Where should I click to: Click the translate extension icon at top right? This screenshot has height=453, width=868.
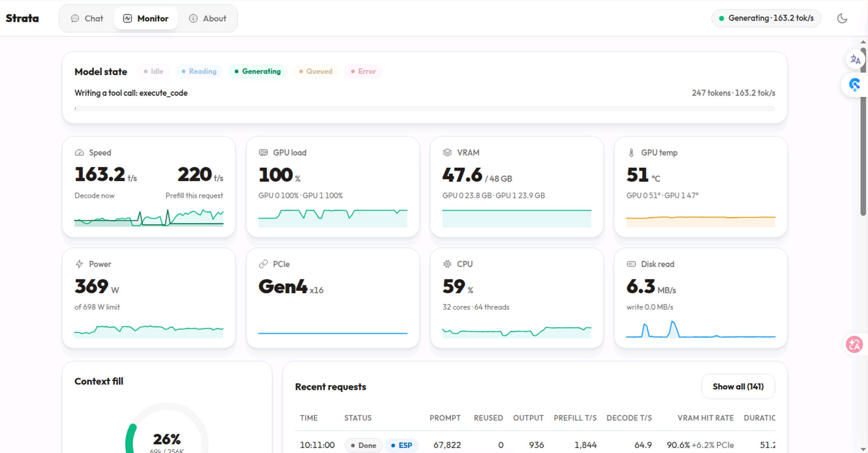click(855, 60)
